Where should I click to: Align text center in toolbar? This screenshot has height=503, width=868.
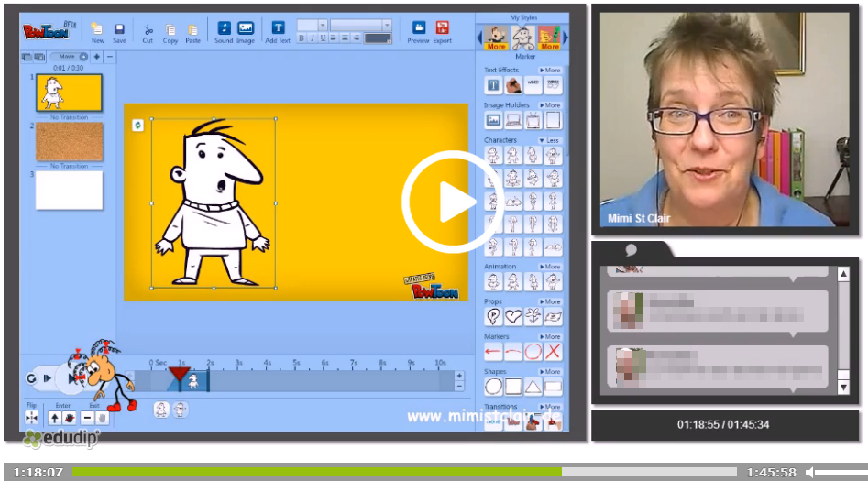coord(345,38)
